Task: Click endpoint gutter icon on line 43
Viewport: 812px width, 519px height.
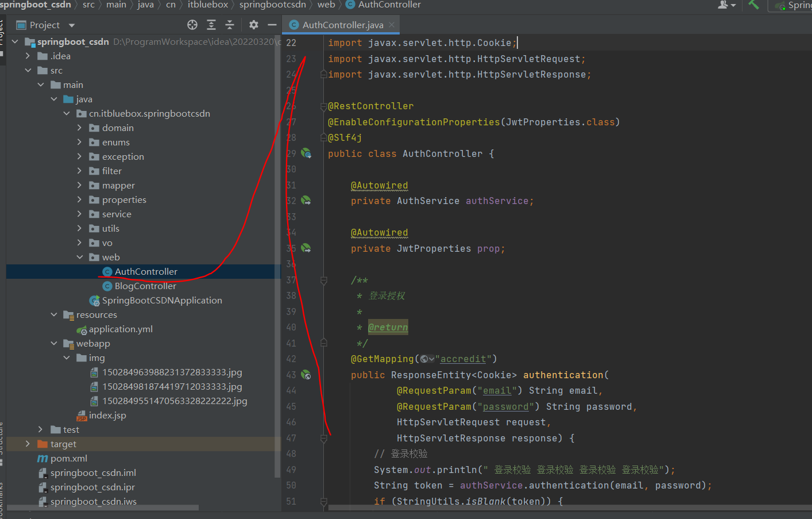Action: click(306, 375)
